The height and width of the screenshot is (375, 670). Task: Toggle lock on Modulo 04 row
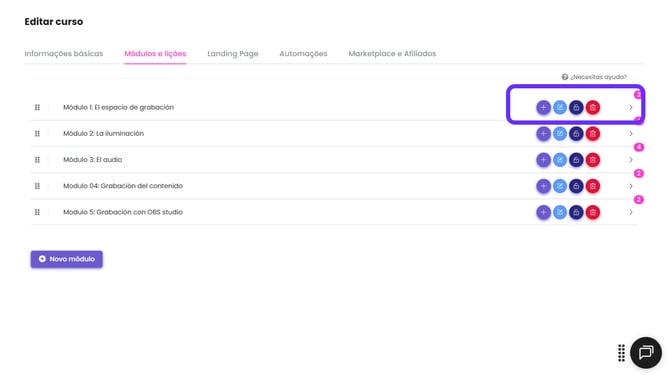(x=576, y=186)
